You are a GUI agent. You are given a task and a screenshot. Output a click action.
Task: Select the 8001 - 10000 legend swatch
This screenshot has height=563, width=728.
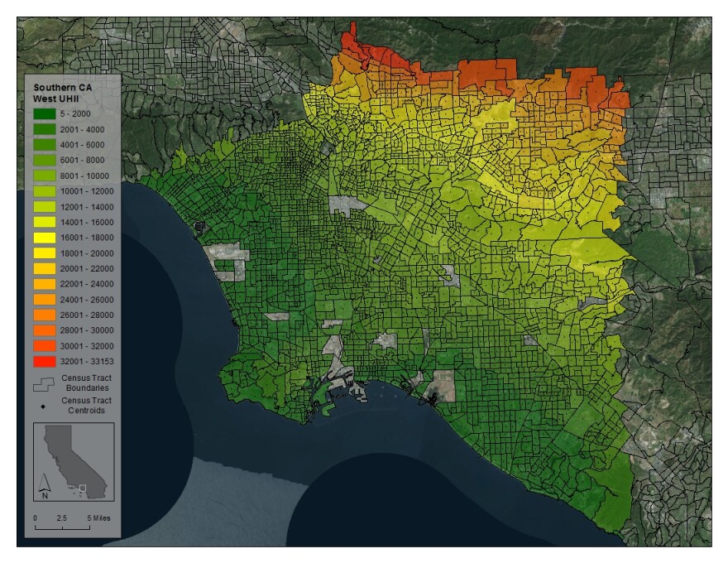45,176
